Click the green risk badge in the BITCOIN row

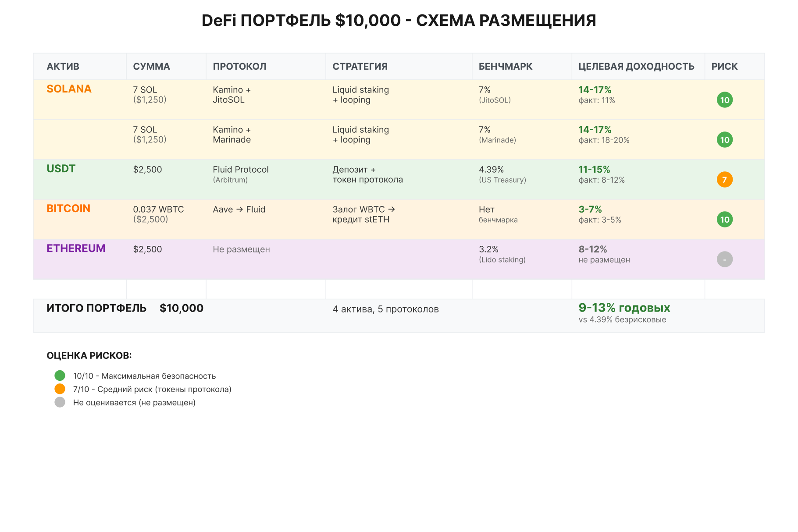725,220
